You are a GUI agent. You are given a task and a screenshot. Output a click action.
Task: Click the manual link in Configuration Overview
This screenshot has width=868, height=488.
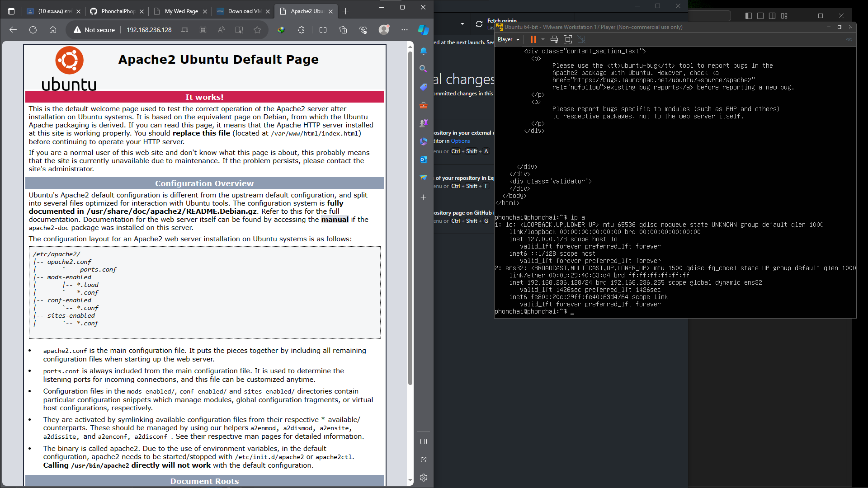pos(335,220)
